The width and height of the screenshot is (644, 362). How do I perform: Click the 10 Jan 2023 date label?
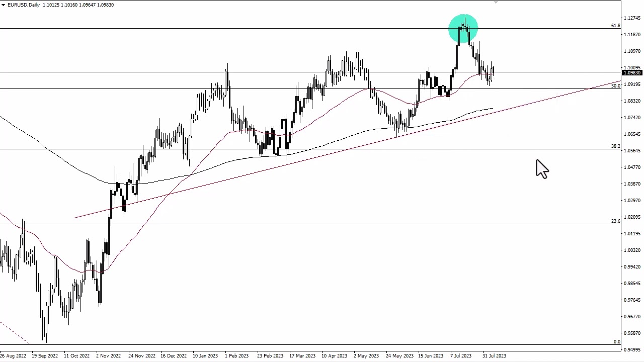[x=205, y=356]
